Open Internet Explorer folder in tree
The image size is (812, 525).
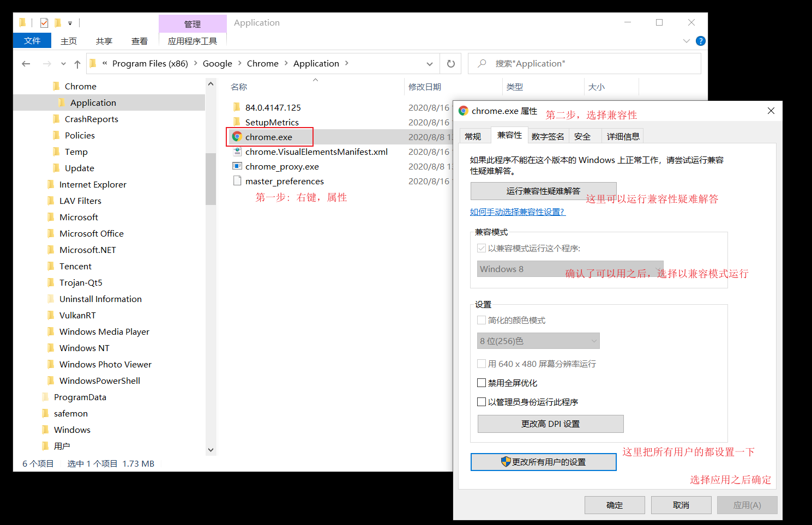click(93, 184)
